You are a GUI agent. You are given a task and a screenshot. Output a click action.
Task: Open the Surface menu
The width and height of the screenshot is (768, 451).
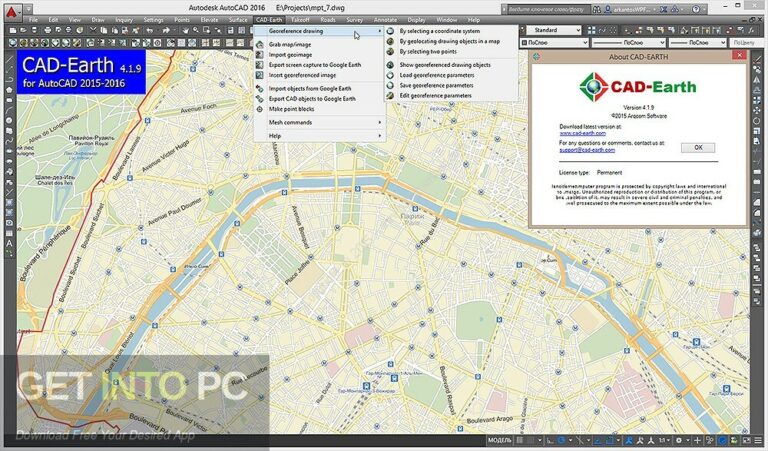click(x=238, y=20)
